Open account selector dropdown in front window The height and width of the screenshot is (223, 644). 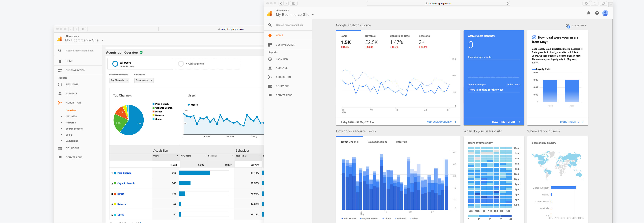click(x=313, y=15)
